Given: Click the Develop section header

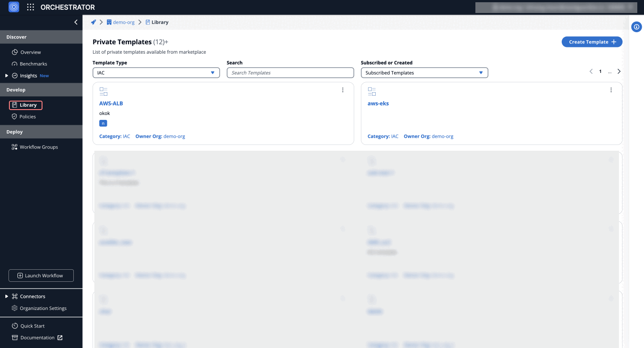Looking at the screenshot, I should pos(41,90).
